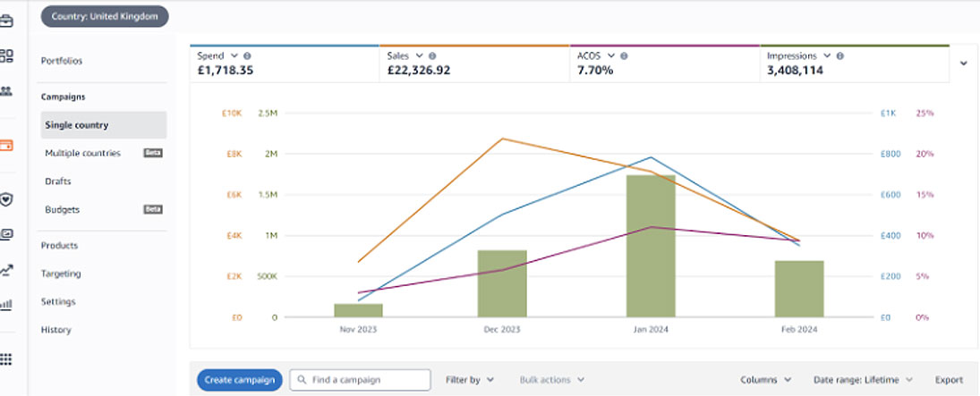Open the Sales metric dropdown
Image resolution: width=980 pixels, height=396 pixels.
coord(420,55)
